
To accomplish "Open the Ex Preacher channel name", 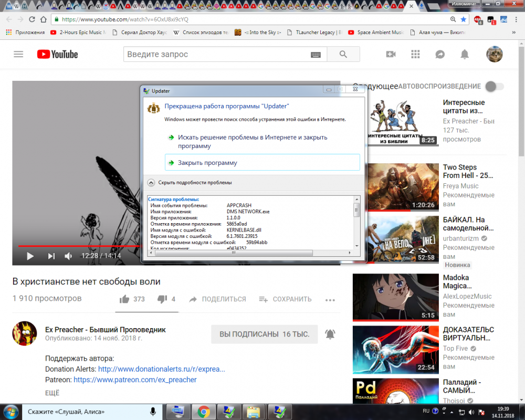I will point(106,330).
